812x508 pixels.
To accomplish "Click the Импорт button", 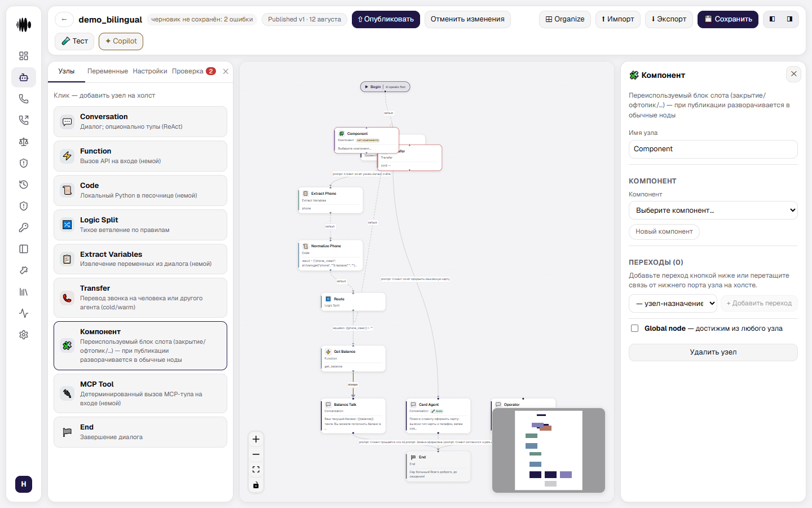I will pyautogui.click(x=618, y=19).
